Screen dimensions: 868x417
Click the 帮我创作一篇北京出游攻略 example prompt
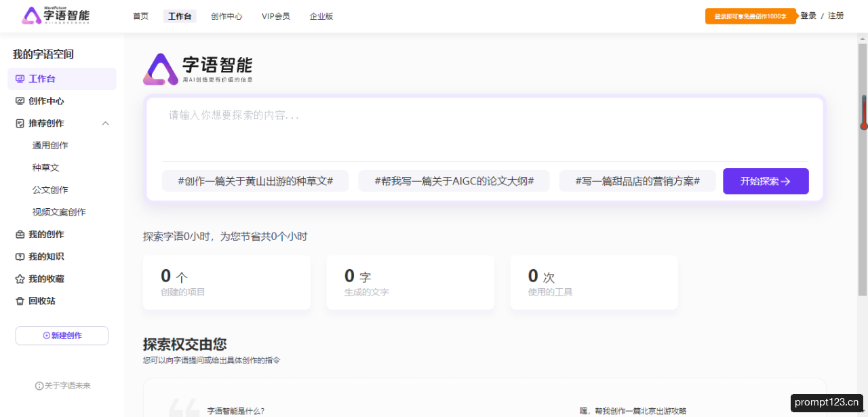tap(633, 411)
